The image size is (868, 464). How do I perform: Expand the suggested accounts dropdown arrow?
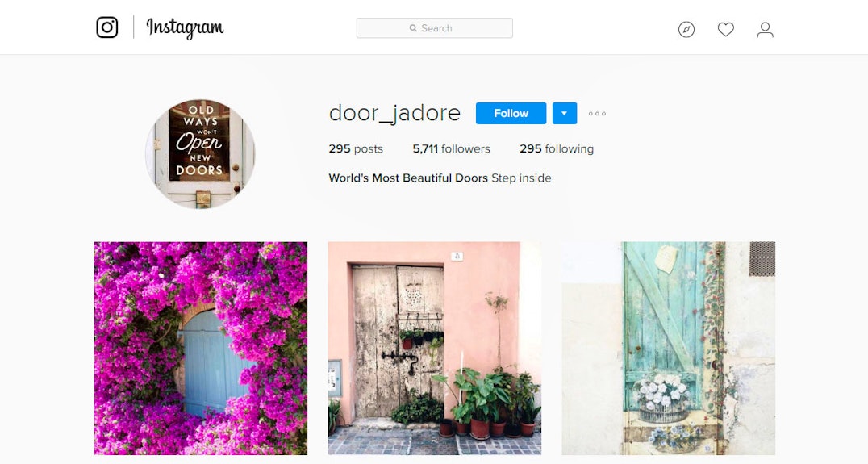pyautogui.click(x=564, y=114)
